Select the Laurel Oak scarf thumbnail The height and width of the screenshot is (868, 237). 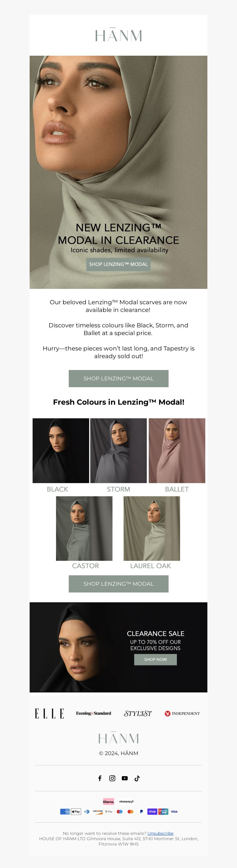[x=152, y=528]
